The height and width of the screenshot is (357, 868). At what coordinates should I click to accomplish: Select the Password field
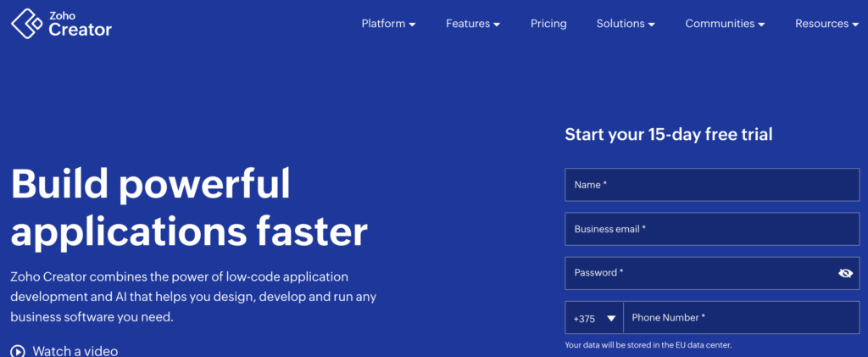pyautogui.click(x=712, y=273)
